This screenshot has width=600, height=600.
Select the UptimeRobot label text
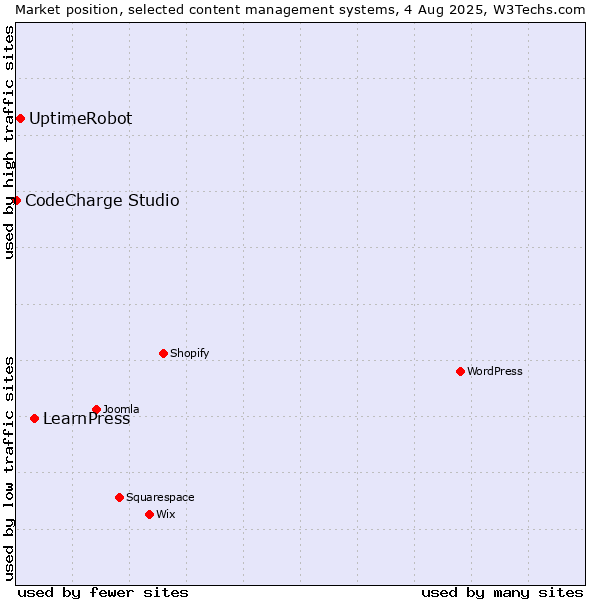click(81, 119)
